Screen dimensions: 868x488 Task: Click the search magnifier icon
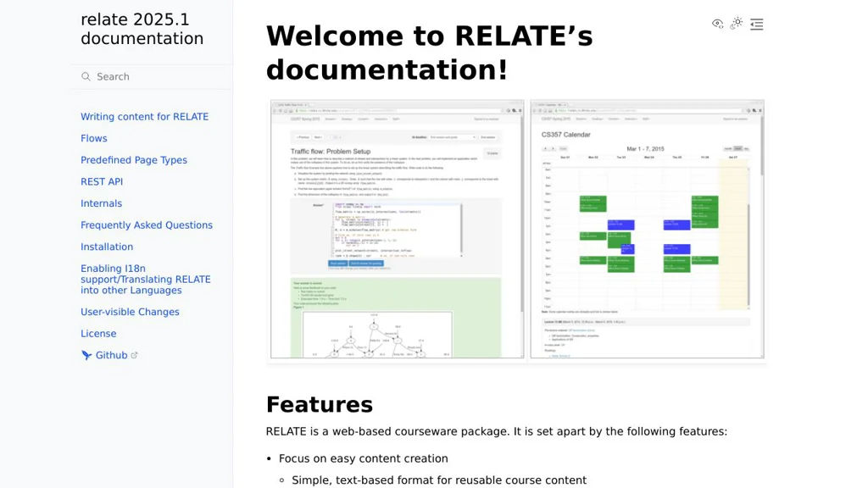(86, 76)
